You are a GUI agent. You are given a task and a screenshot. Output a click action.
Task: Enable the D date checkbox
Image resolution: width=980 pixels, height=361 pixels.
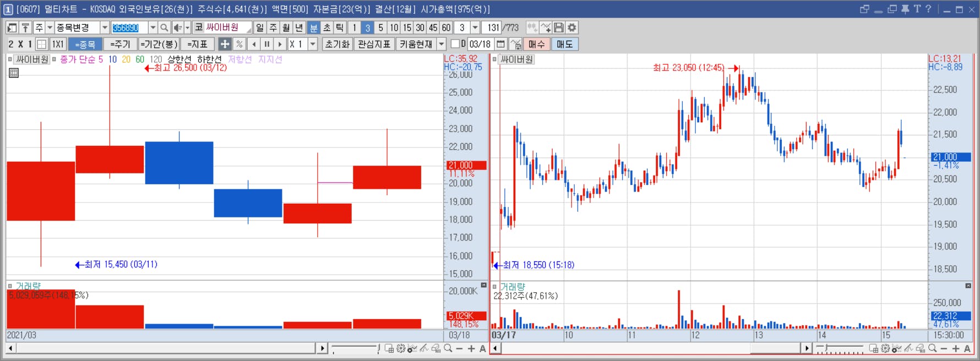[455, 43]
